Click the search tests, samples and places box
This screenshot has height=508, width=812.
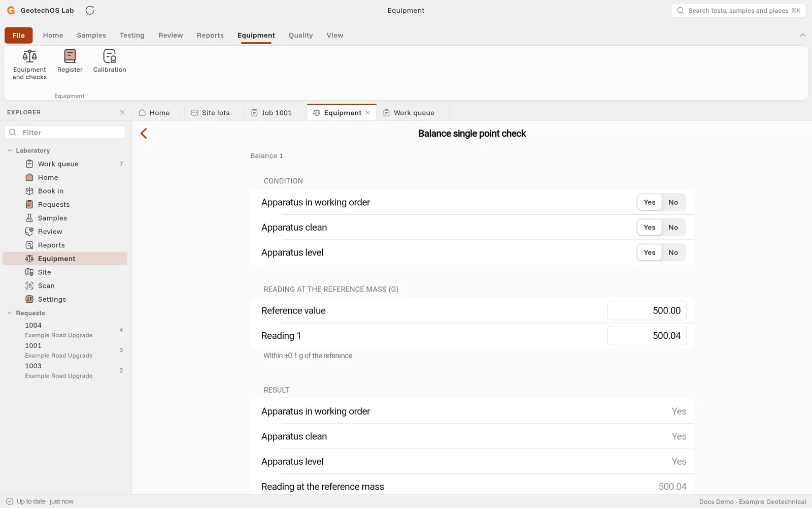tap(738, 10)
